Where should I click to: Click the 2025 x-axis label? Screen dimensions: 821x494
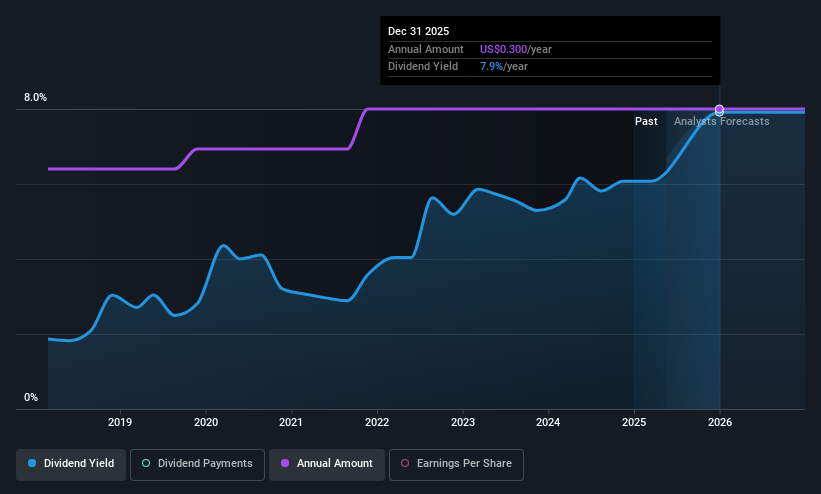click(x=634, y=422)
